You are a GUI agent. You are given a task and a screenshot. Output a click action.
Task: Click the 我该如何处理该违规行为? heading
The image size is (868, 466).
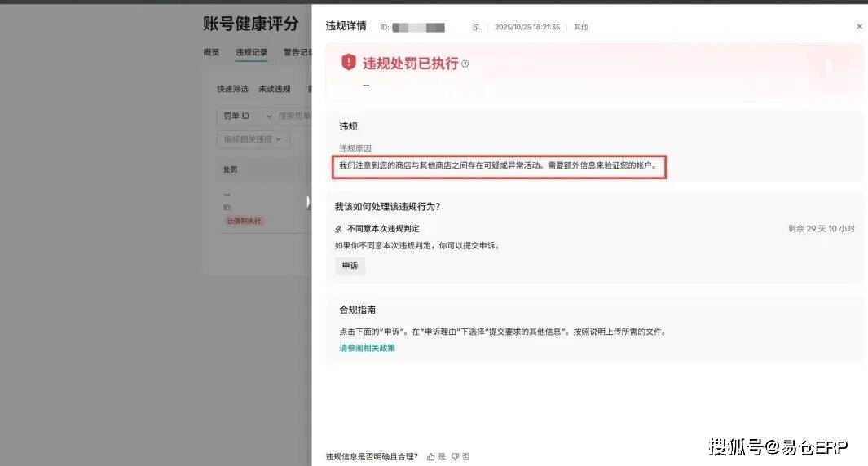[387, 206]
